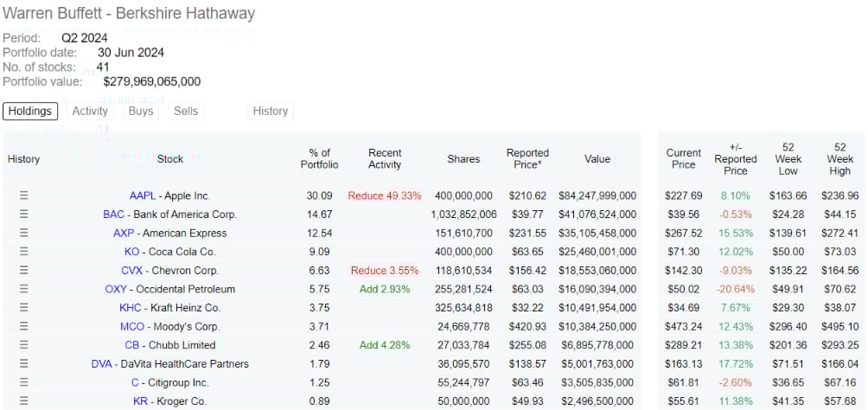Sort by the Value column header
Screen dimensions: 868x410
click(x=597, y=159)
